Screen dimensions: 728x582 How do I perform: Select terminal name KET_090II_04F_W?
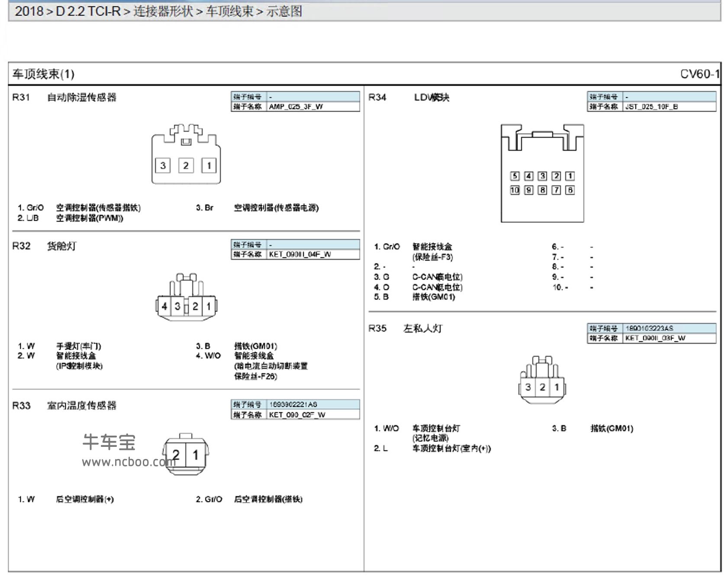[300, 254]
